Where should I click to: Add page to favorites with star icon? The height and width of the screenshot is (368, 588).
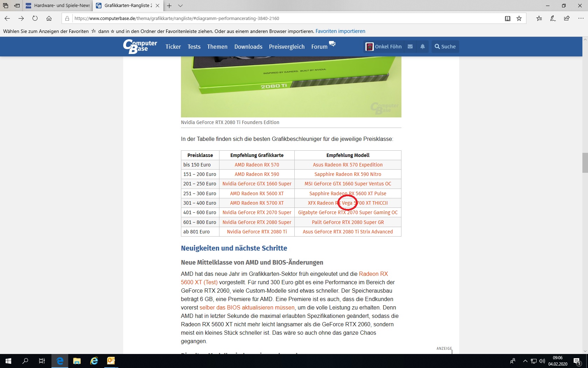(x=519, y=19)
